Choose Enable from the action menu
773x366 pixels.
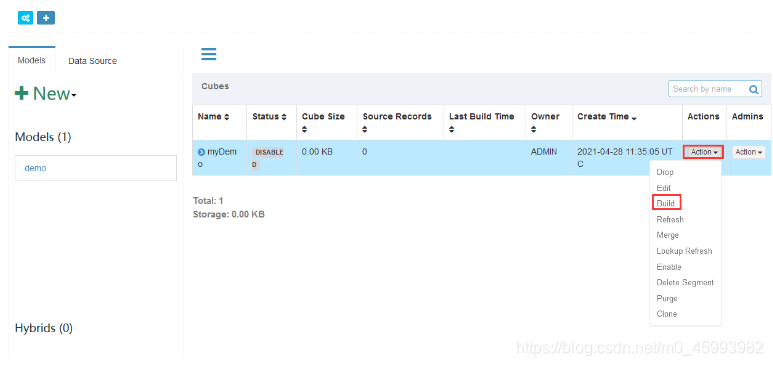tap(669, 267)
